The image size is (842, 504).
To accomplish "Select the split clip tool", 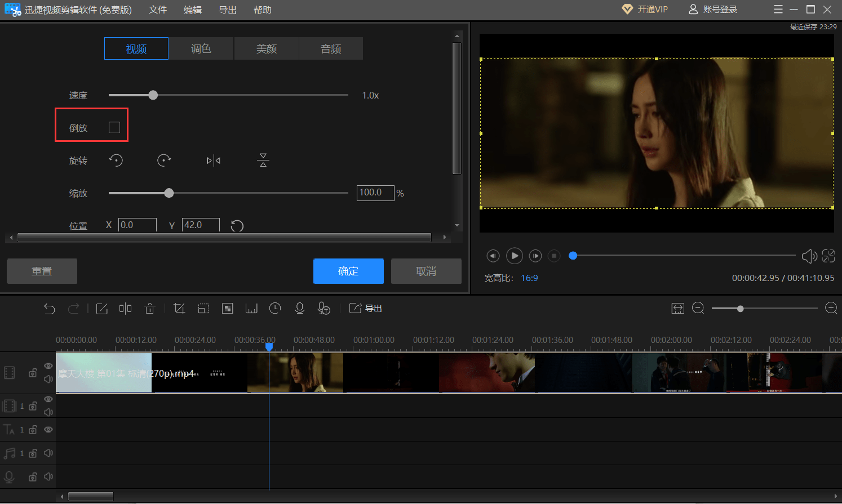I will [125, 308].
